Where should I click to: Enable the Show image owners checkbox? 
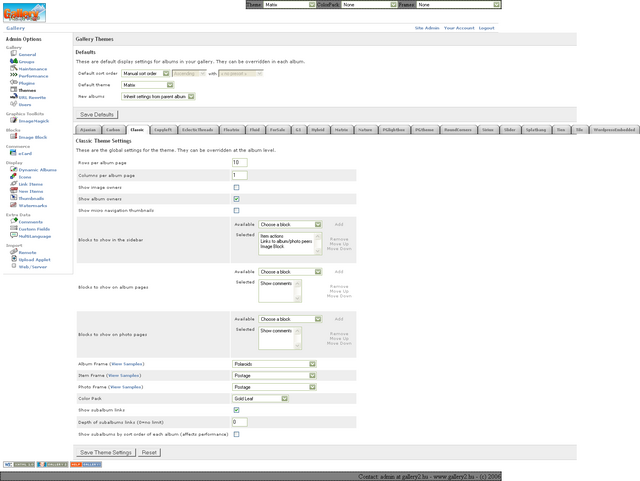pyautogui.click(x=236, y=187)
